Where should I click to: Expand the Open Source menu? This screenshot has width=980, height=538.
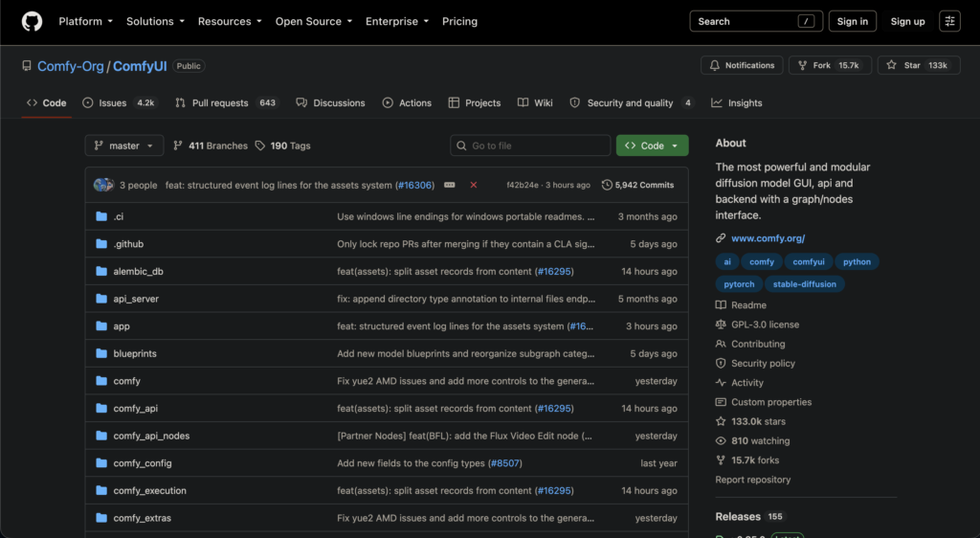(x=314, y=21)
